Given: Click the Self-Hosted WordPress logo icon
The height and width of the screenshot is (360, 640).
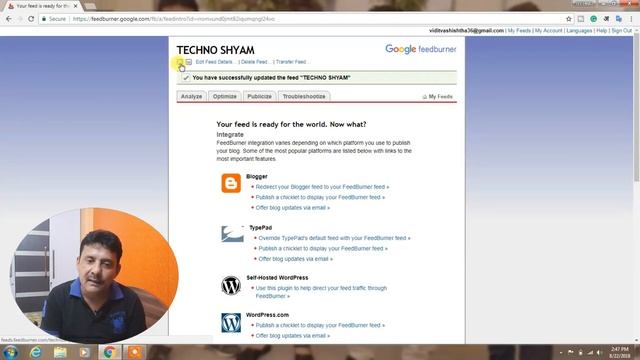Looking at the screenshot, I should [231, 285].
